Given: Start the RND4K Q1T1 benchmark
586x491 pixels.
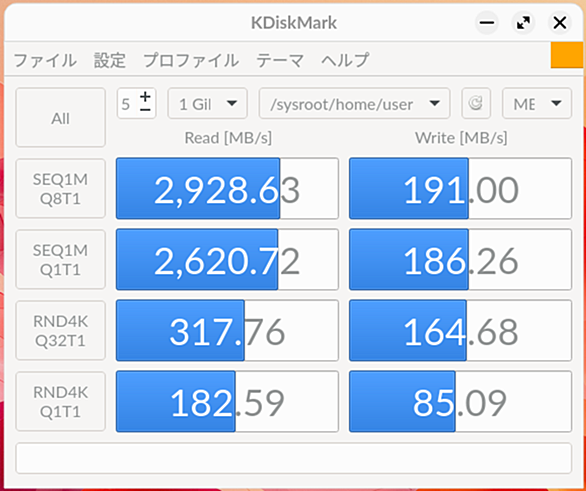Looking at the screenshot, I should click(61, 402).
